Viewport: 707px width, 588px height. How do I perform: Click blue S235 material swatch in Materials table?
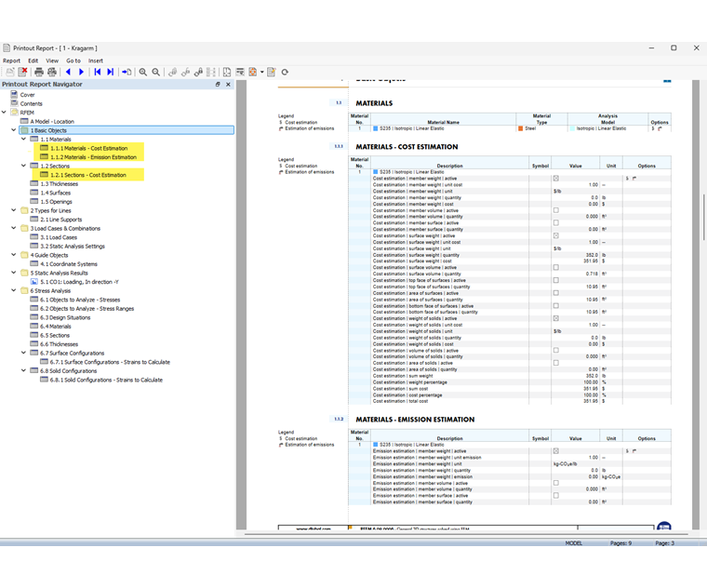click(x=375, y=128)
